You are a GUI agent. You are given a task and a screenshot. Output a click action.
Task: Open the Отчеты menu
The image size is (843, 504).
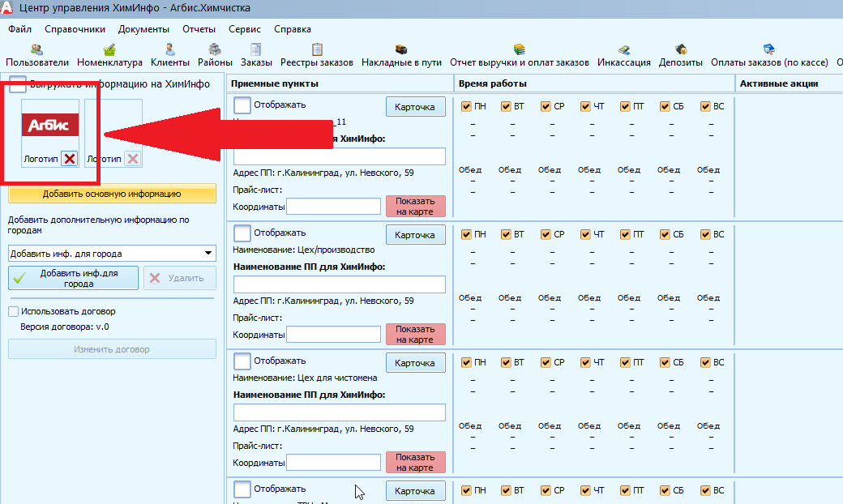pyautogui.click(x=199, y=29)
